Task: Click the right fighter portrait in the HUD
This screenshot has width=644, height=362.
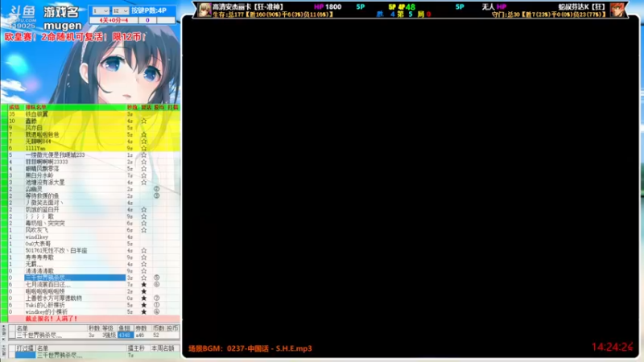Action: point(617,10)
